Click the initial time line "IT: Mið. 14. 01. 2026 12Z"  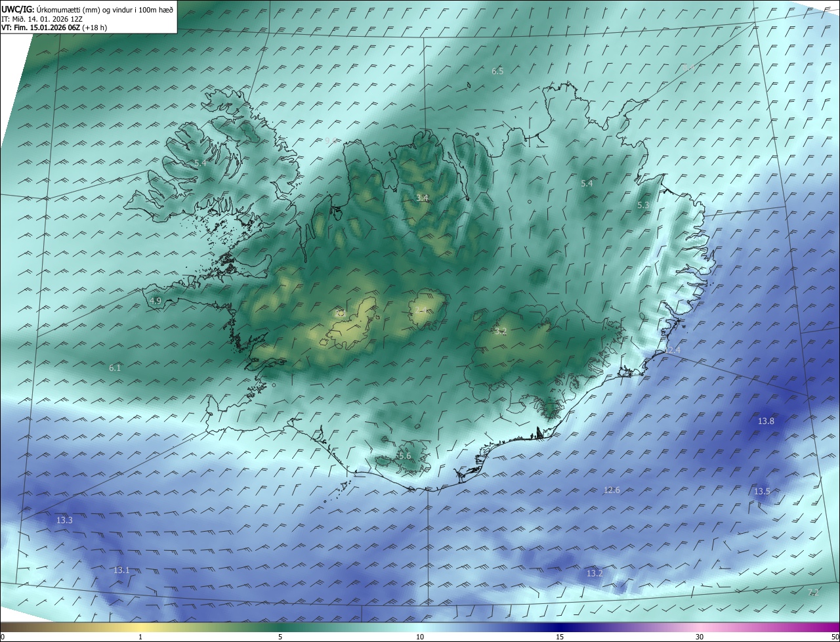pos(41,19)
